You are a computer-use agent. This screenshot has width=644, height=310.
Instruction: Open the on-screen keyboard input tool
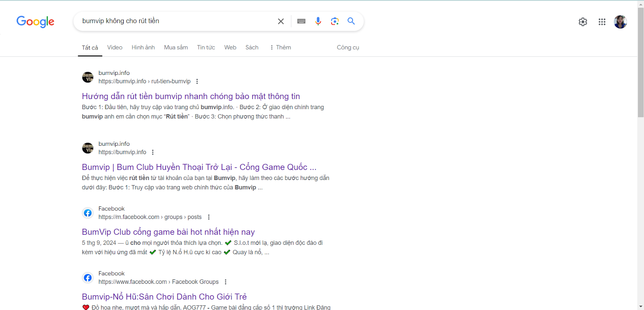click(301, 21)
